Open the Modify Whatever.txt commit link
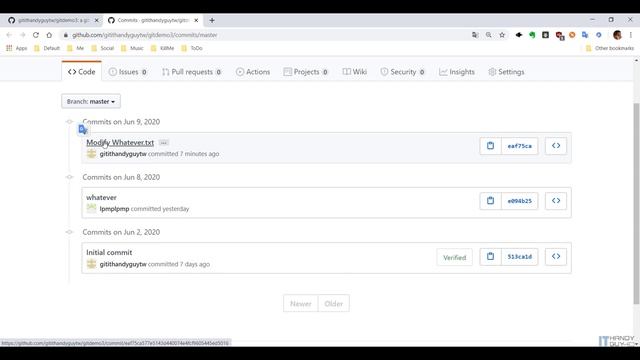This screenshot has width=640, height=360. [x=120, y=142]
